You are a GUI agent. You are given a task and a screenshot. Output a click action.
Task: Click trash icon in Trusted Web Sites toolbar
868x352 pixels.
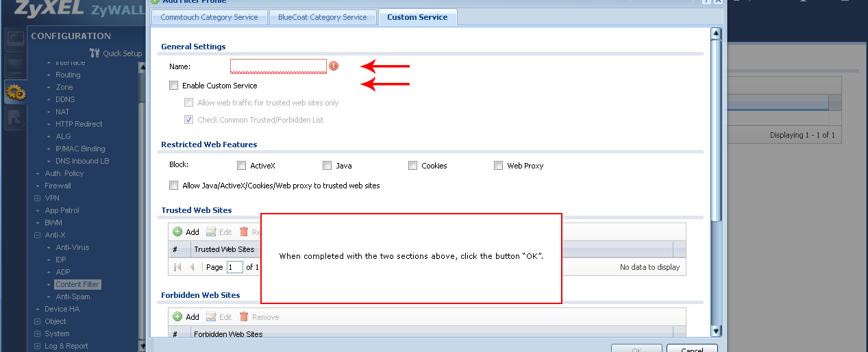pyautogui.click(x=244, y=232)
